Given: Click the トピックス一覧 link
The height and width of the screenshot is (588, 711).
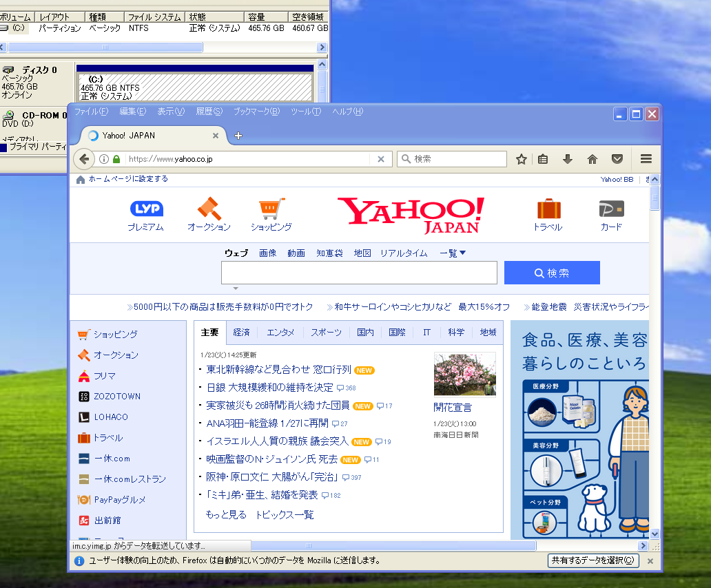Looking at the screenshot, I should pos(285,514).
